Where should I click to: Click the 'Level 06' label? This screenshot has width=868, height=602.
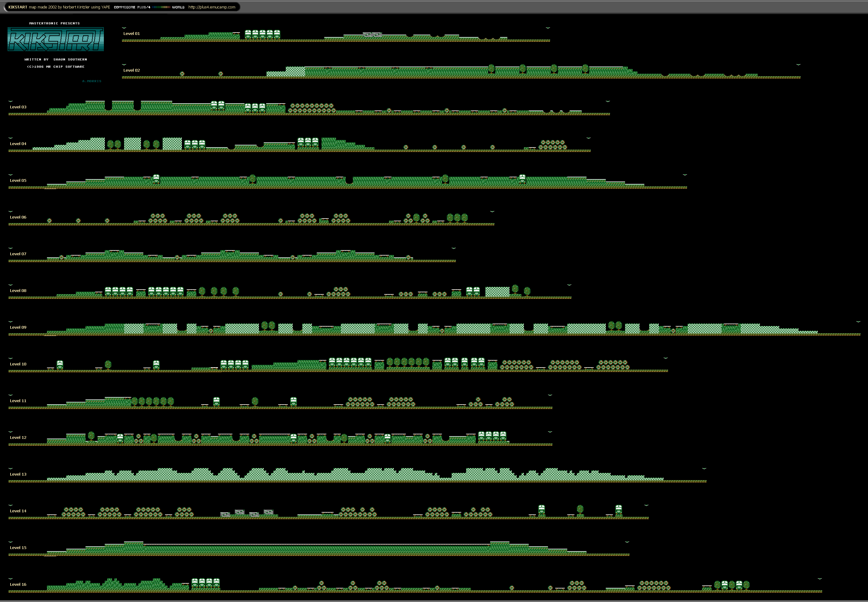[x=18, y=217]
